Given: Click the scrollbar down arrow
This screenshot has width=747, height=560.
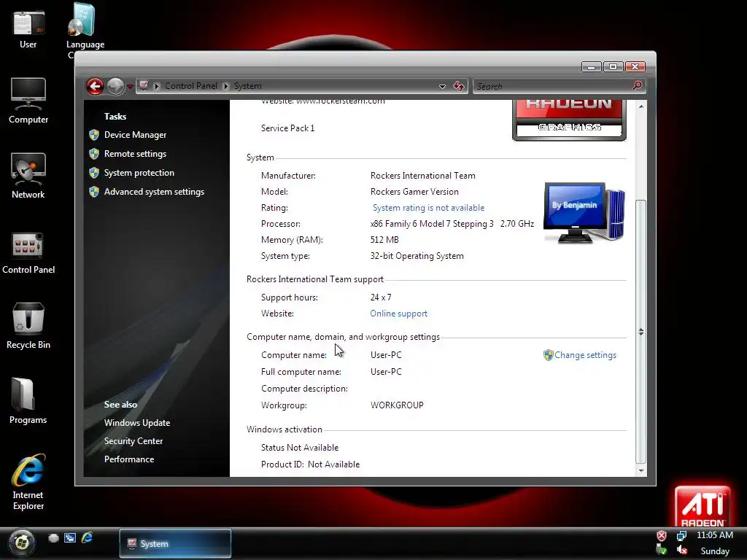Looking at the screenshot, I should point(641,470).
